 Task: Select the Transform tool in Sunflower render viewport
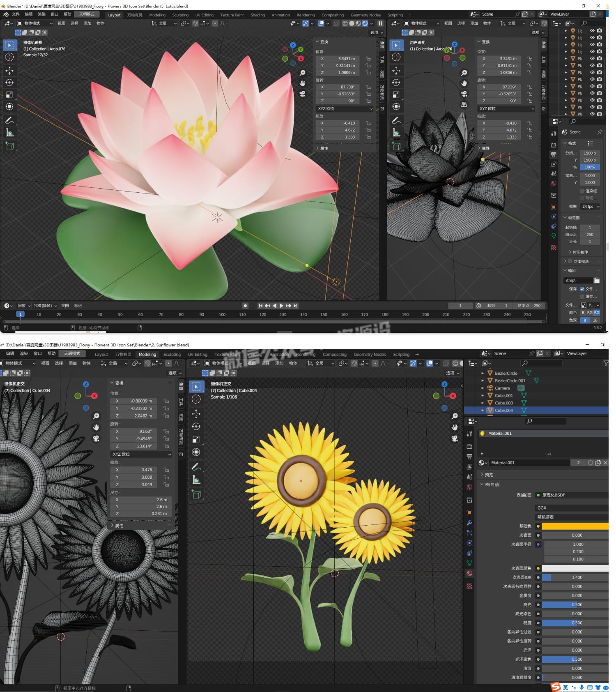196,452
